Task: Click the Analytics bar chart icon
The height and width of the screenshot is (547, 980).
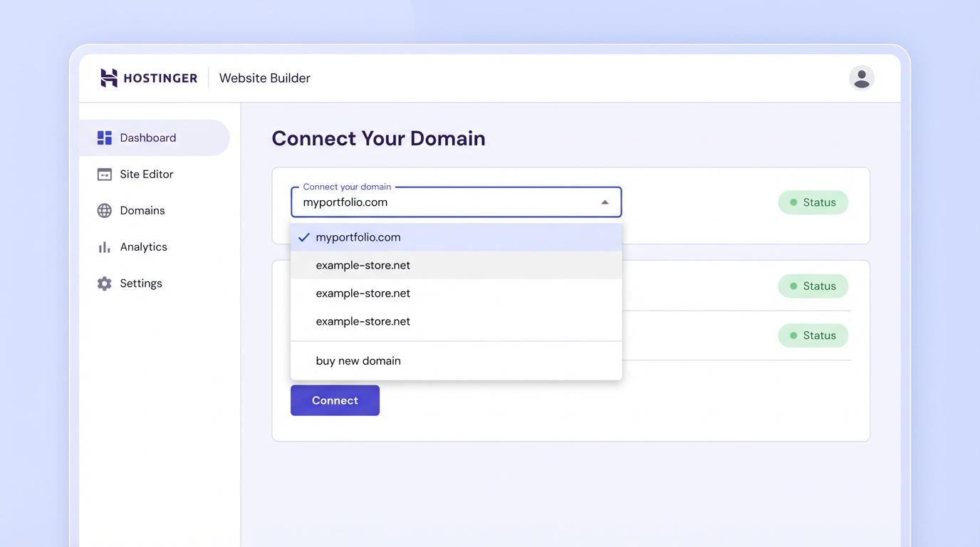Action: (104, 246)
